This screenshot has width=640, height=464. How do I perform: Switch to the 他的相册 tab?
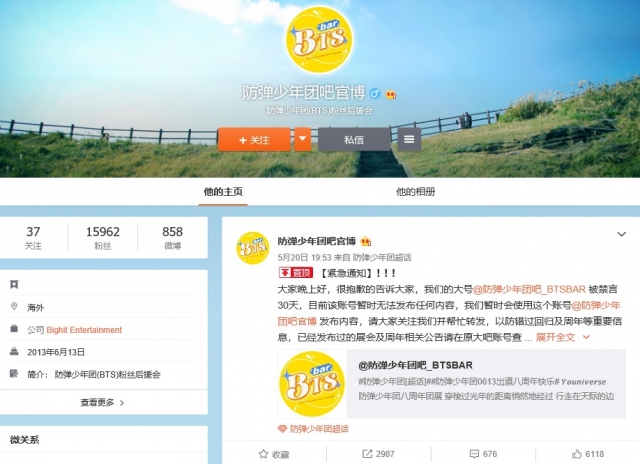click(x=416, y=192)
